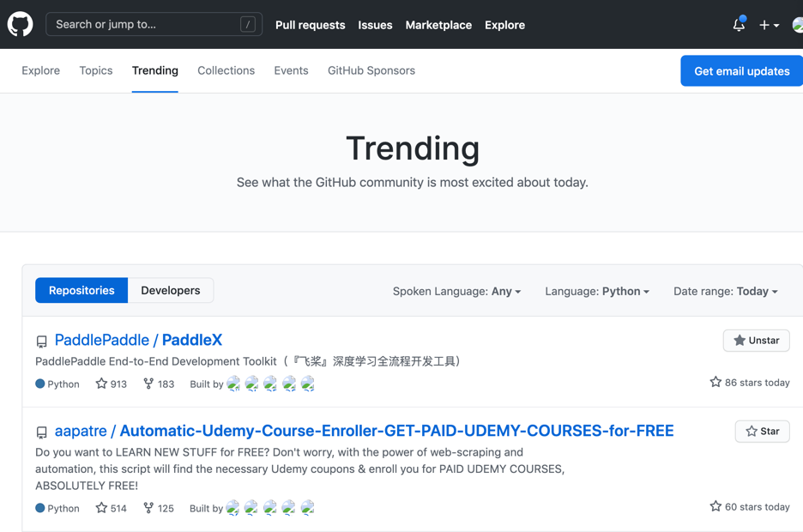
Task: Open aapatre repo forks count 125
Action: [x=159, y=508]
